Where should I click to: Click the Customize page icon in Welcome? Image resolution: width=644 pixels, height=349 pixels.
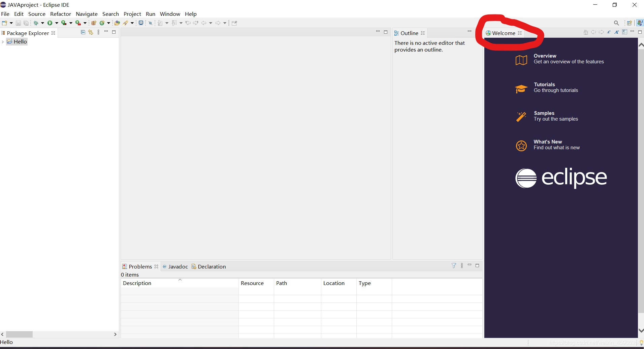pos(624,32)
